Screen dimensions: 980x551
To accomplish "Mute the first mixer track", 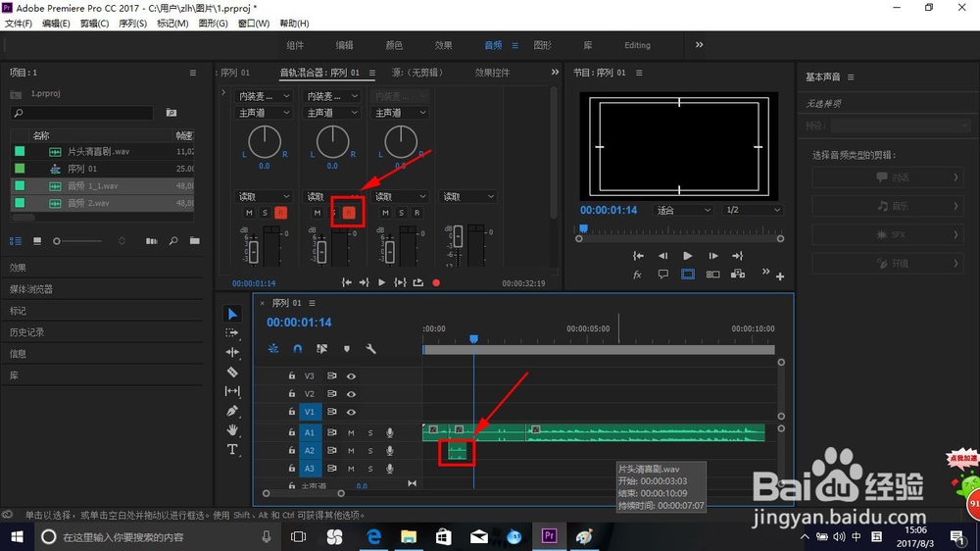I will tap(249, 213).
